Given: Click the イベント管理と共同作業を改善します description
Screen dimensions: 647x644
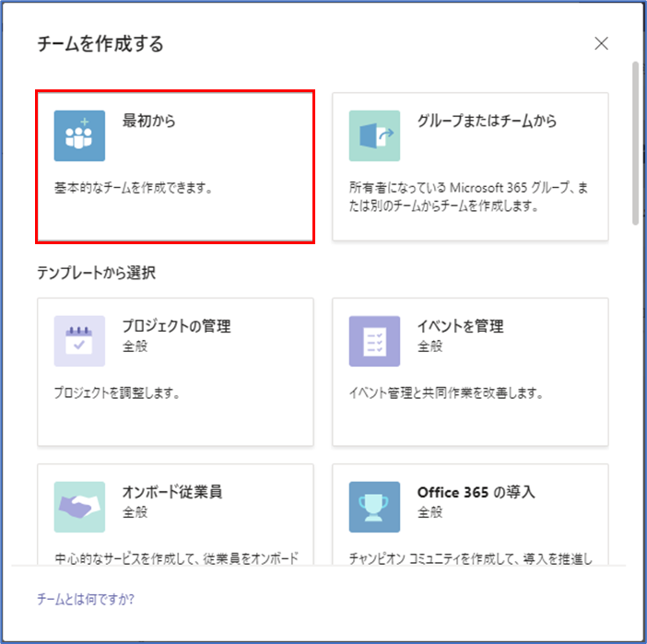Looking at the screenshot, I should pyautogui.click(x=446, y=394).
